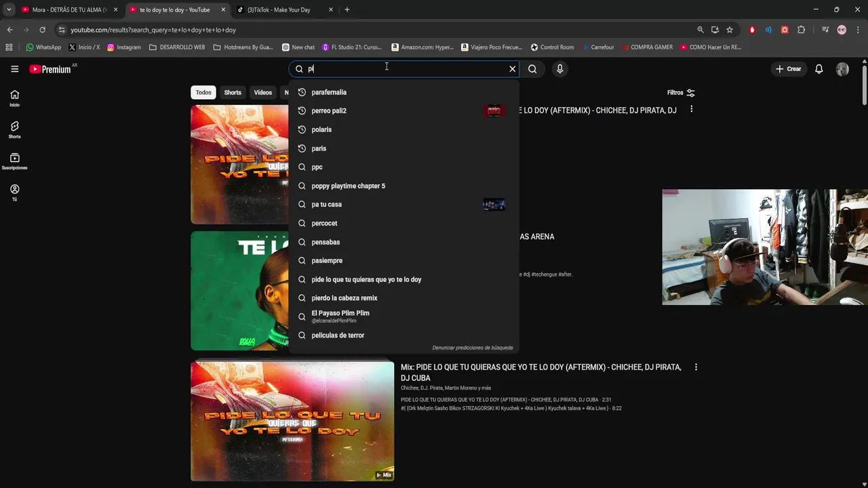Open the green TE LO video thumbnail
Viewport: 868px width, 488px height.
pyautogui.click(x=239, y=291)
